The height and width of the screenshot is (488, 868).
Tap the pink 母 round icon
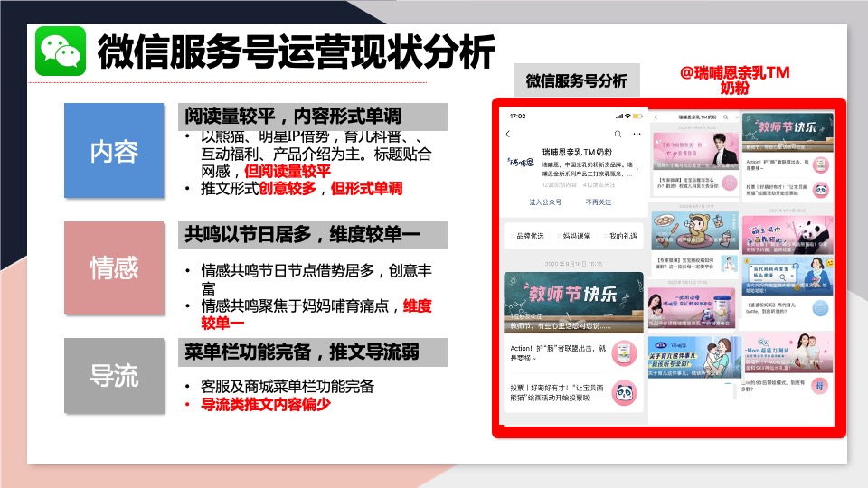820,386
